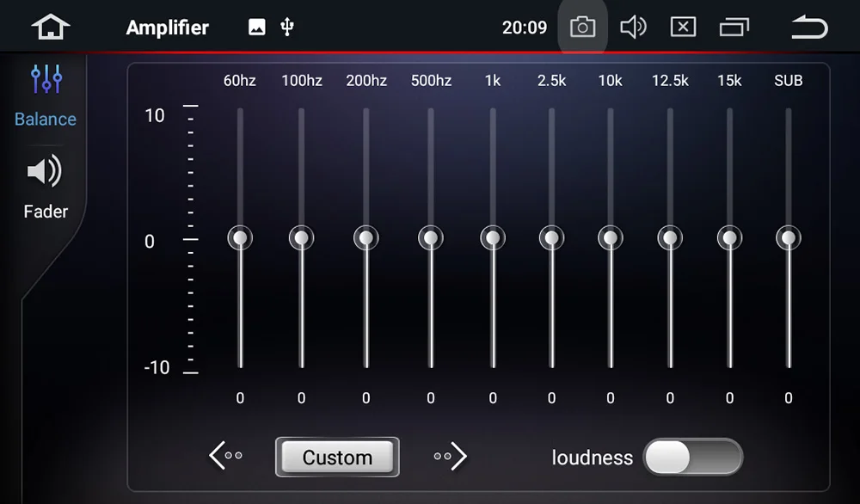Click the Amplifier title text
Screen dimensions: 860x504
168,28
